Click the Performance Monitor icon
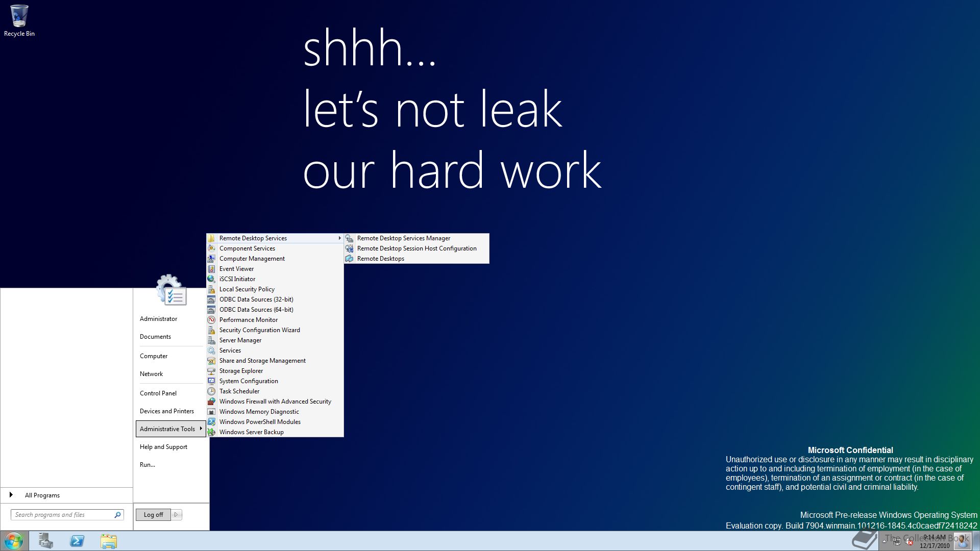The height and width of the screenshot is (551, 980). pyautogui.click(x=211, y=320)
